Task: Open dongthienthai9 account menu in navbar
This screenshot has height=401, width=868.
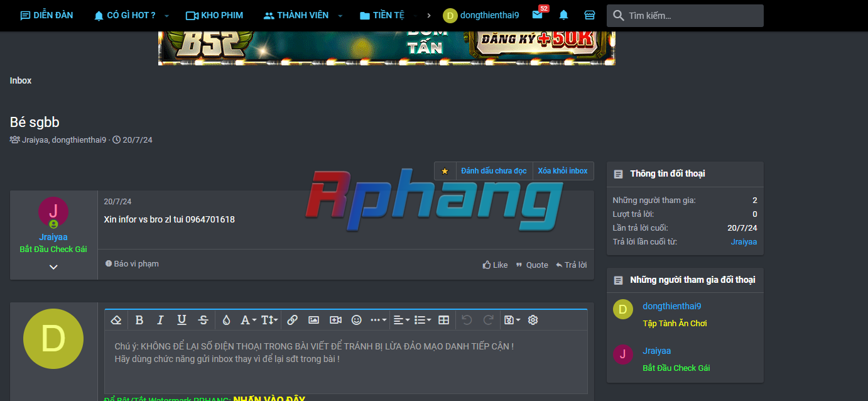Action: pos(481,15)
